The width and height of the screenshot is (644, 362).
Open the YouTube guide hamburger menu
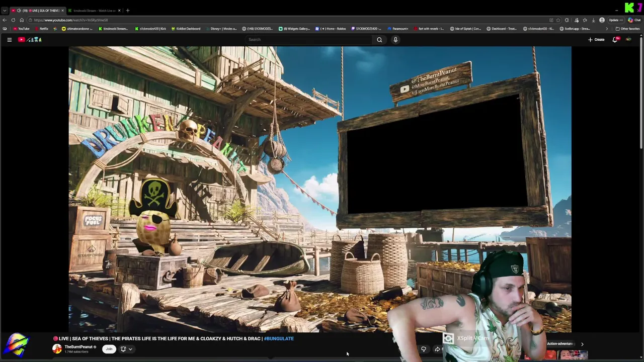click(x=9, y=40)
